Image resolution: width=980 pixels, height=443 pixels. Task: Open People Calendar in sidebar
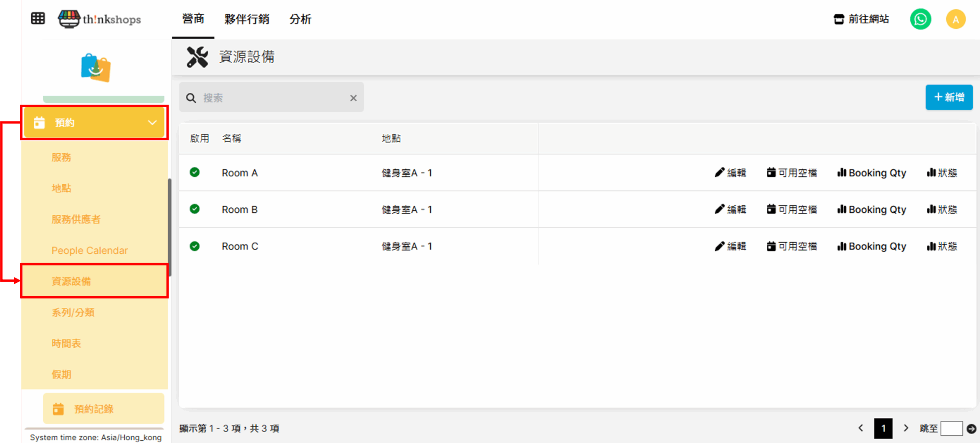[x=90, y=251]
